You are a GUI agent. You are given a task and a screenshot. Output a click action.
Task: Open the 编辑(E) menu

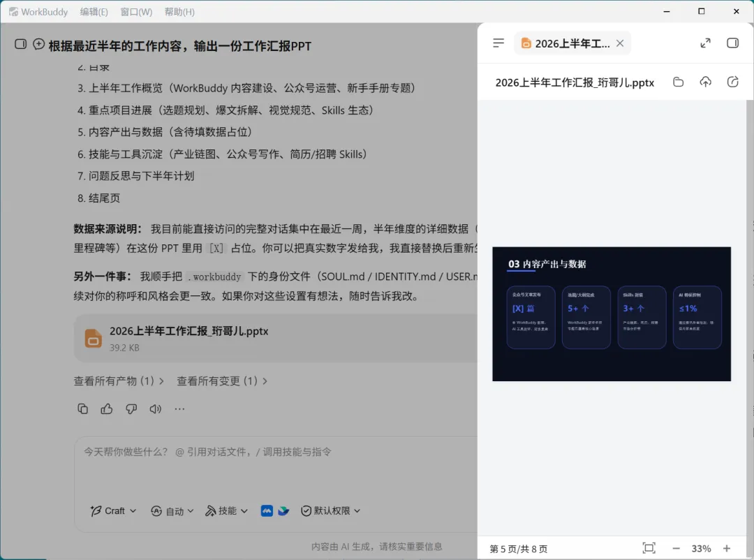pos(94,12)
